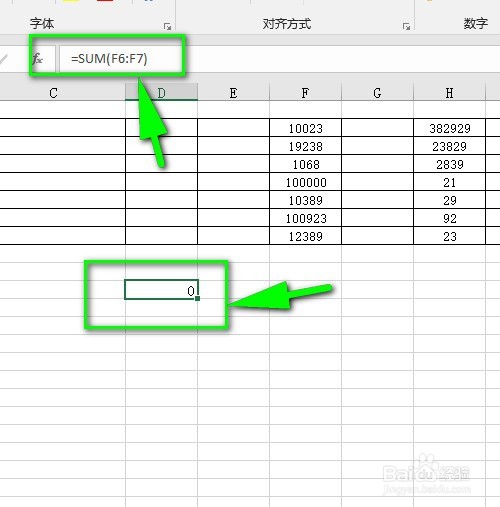Click the fill handle of the selected cell
This screenshot has height=507, width=500.
coord(198,299)
